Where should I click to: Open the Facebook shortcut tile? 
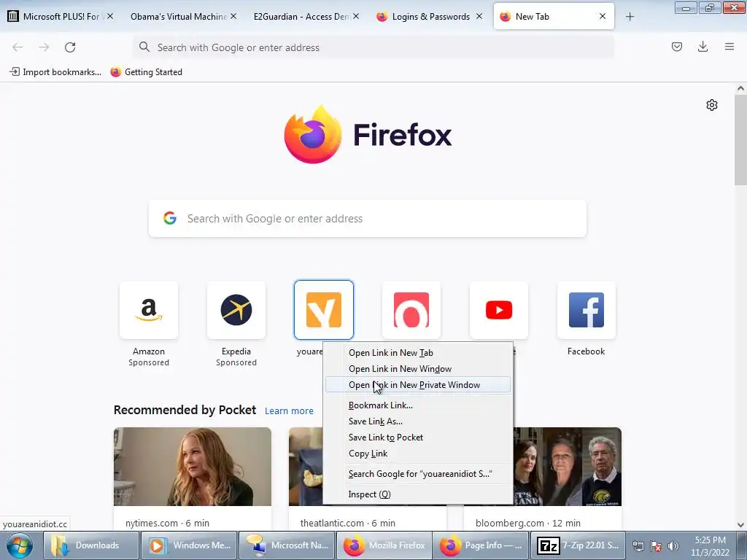point(587,310)
